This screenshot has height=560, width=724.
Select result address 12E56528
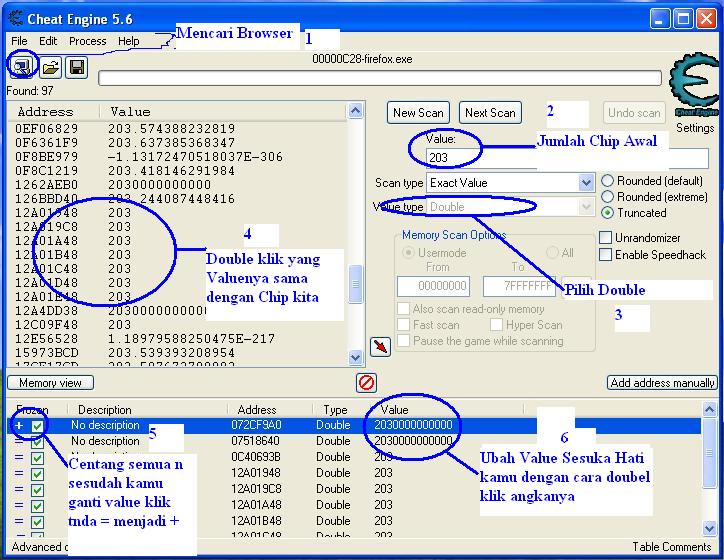click(x=47, y=339)
